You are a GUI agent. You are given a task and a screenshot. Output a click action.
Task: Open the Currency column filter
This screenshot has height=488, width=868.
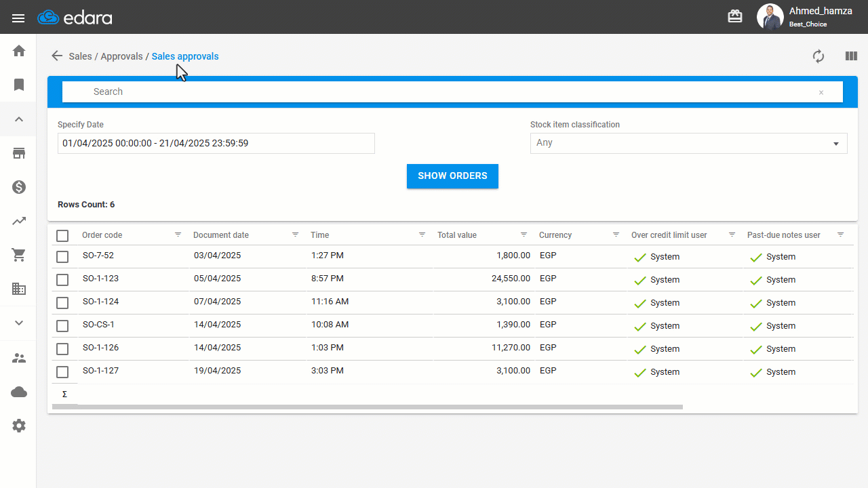616,235
